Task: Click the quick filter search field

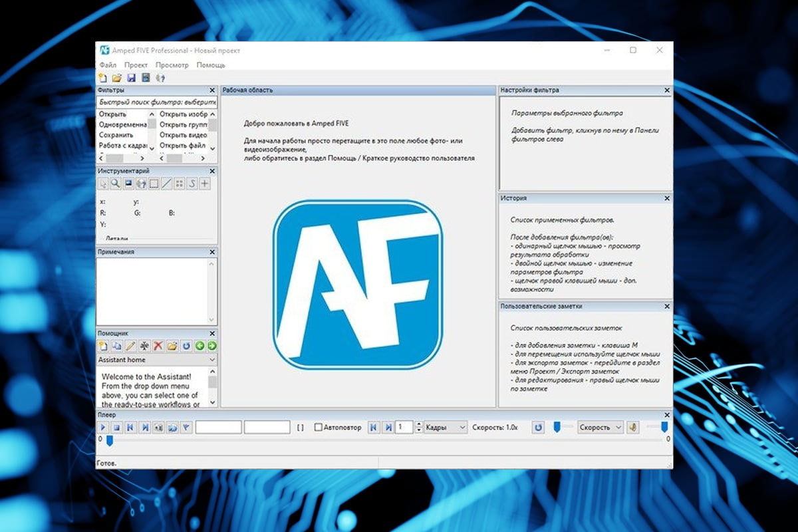Action: click(x=157, y=102)
